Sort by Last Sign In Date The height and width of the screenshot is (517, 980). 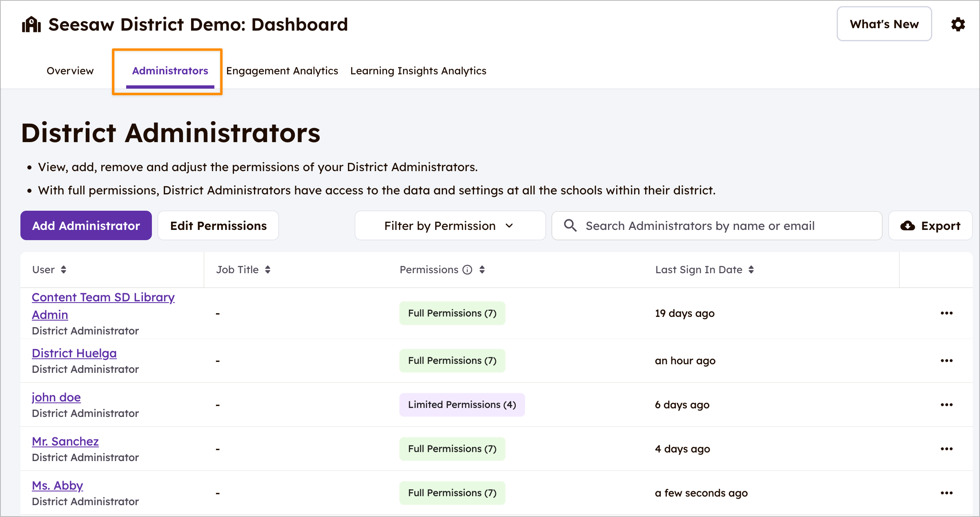751,270
